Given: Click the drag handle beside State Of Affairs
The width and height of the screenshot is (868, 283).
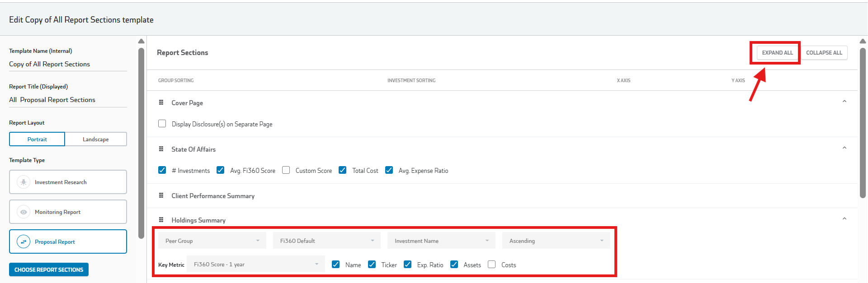Looking at the screenshot, I should (161, 149).
